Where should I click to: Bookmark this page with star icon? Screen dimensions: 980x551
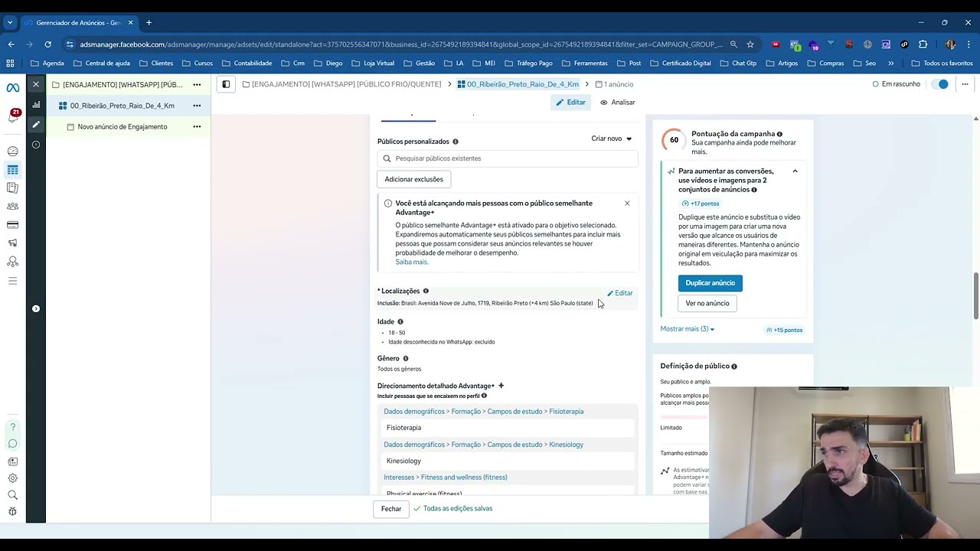tap(750, 44)
